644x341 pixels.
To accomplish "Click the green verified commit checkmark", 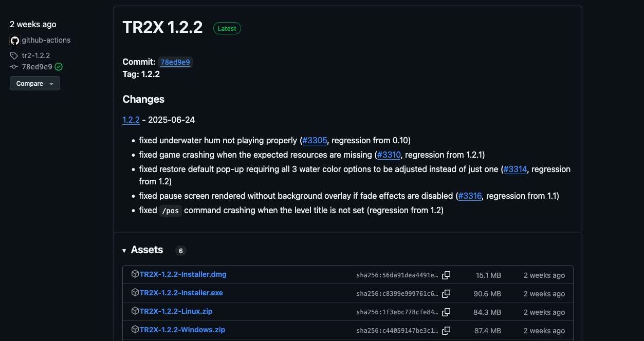I will 59,67.
